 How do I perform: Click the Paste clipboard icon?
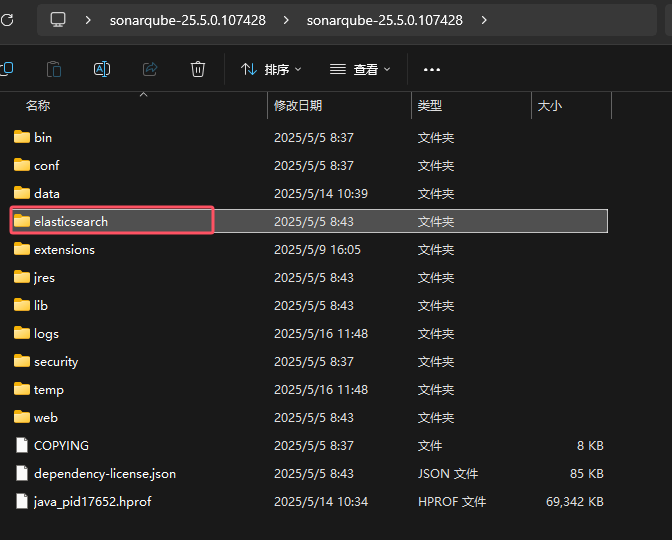[54, 69]
